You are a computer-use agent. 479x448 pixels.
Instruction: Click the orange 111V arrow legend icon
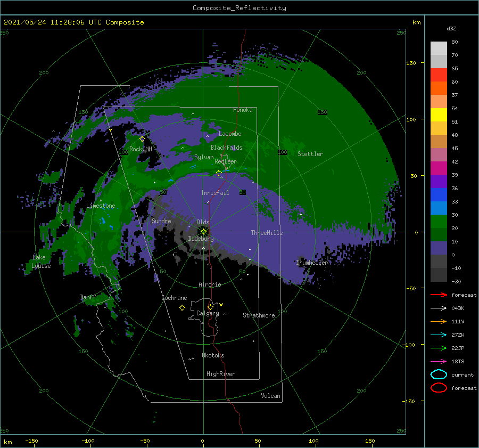(x=439, y=321)
